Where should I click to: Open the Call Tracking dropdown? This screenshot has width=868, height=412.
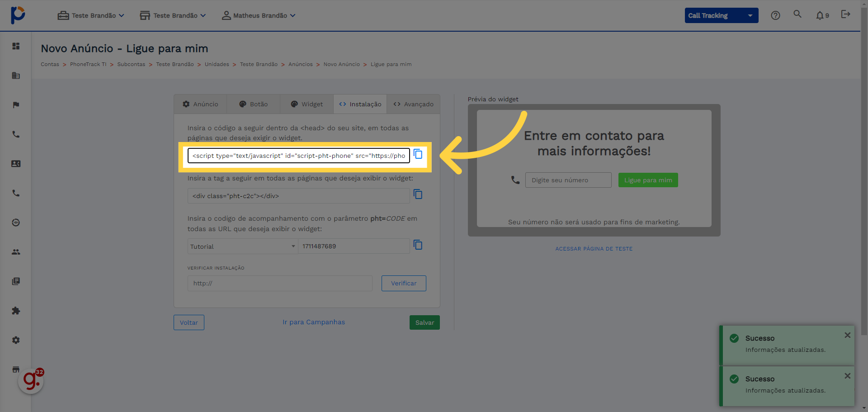[x=722, y=15]
